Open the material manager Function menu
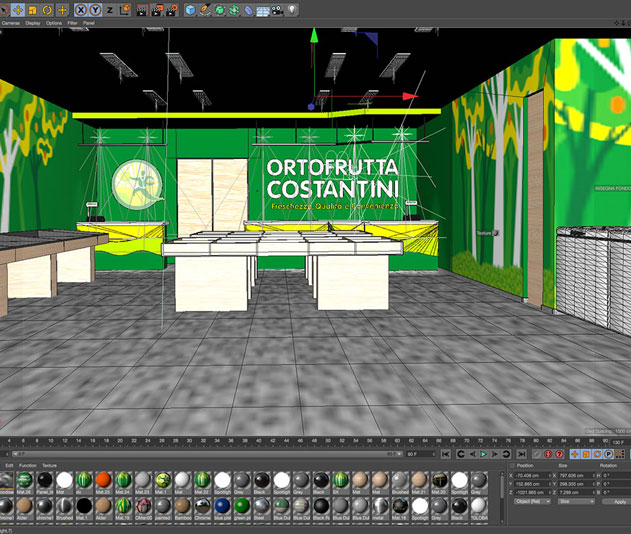The height and width of the screenshot is (534, 631). click(28, 466)
